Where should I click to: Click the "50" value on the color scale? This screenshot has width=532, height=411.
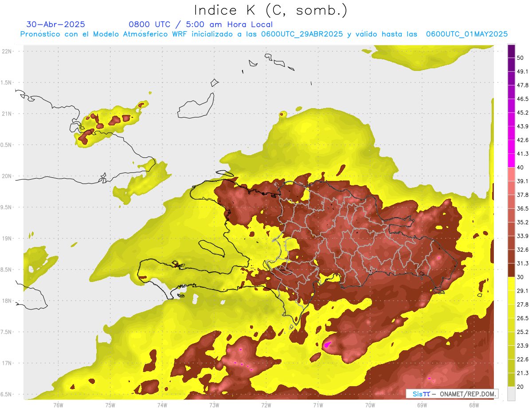pos(520,58)
